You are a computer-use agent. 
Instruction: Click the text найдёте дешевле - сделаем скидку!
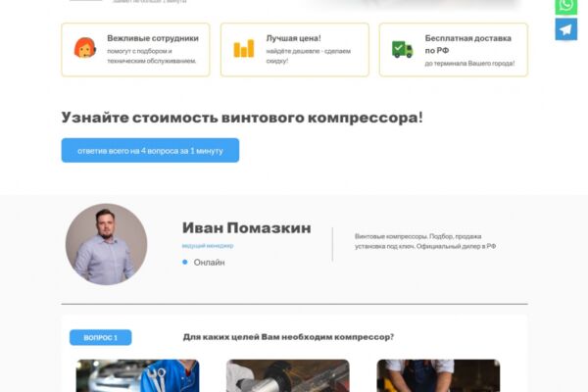(x=309, y=56)
